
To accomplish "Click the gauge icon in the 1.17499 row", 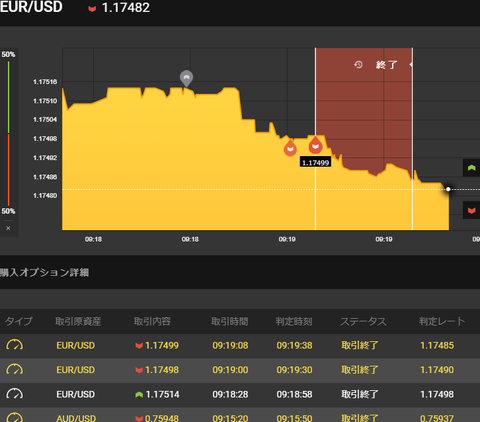I will coord(15,345).
